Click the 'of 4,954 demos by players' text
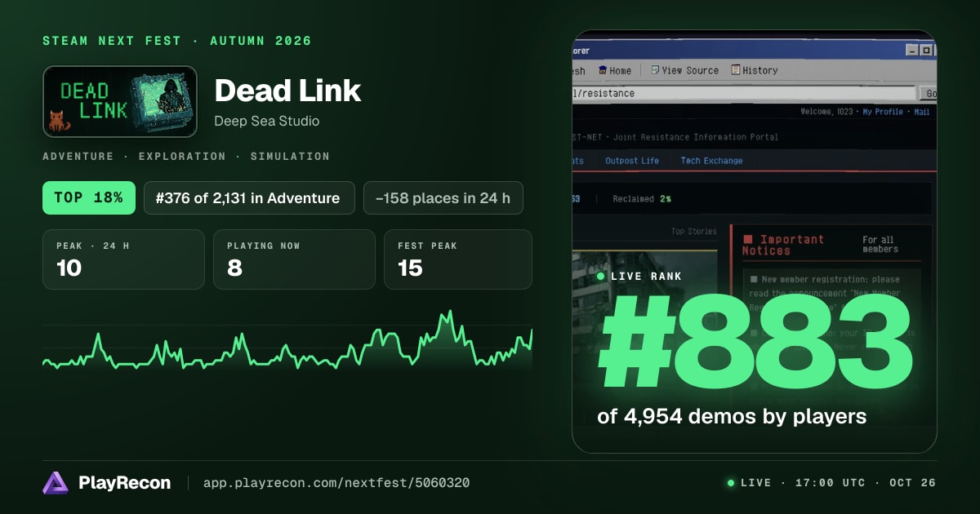 pos(732,417)
